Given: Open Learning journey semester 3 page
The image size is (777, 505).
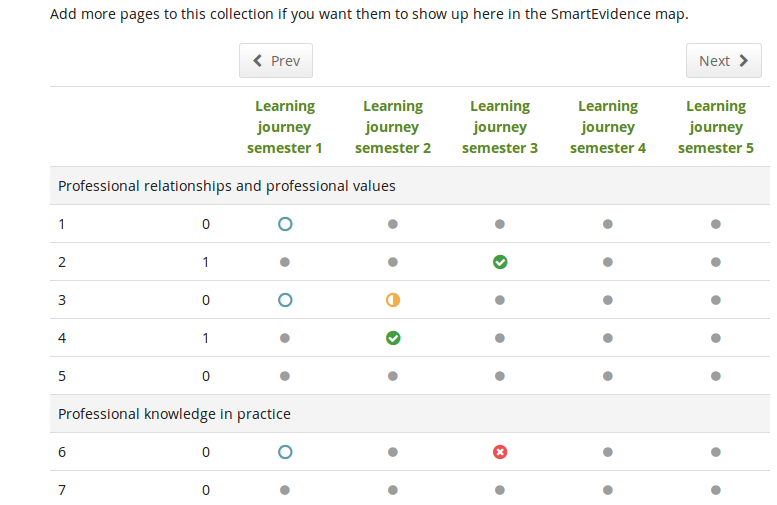Looking at the screenshot, I should (500, 127).
